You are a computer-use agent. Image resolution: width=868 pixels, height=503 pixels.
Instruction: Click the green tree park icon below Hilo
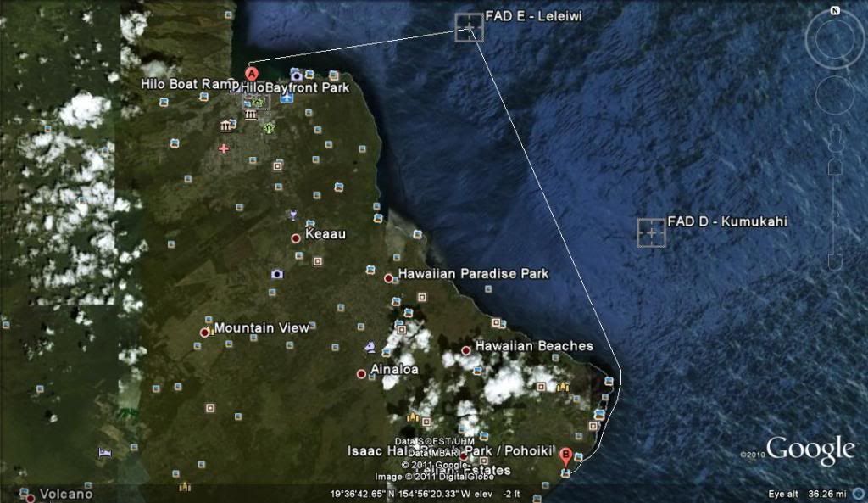click(269, 128)
